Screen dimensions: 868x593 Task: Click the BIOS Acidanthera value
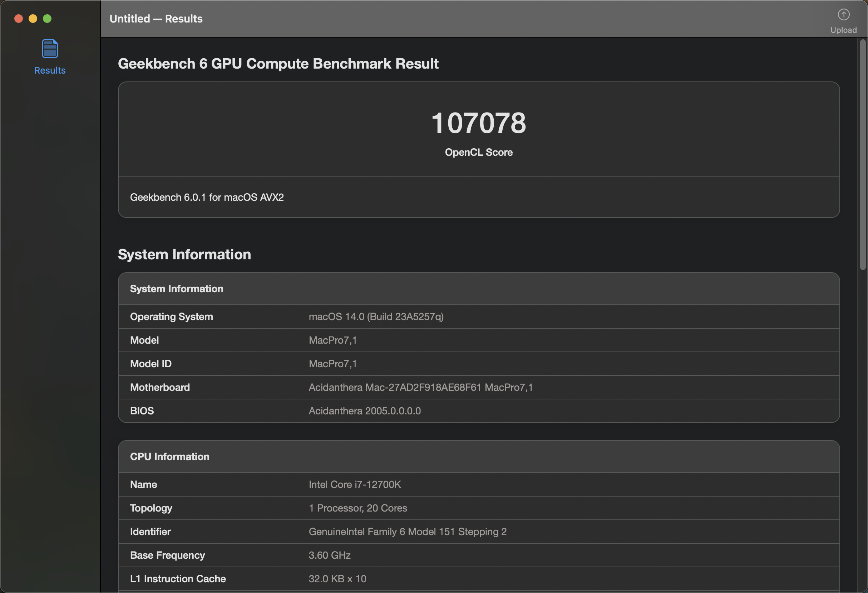pyautogui.click(x=365, y=411)
